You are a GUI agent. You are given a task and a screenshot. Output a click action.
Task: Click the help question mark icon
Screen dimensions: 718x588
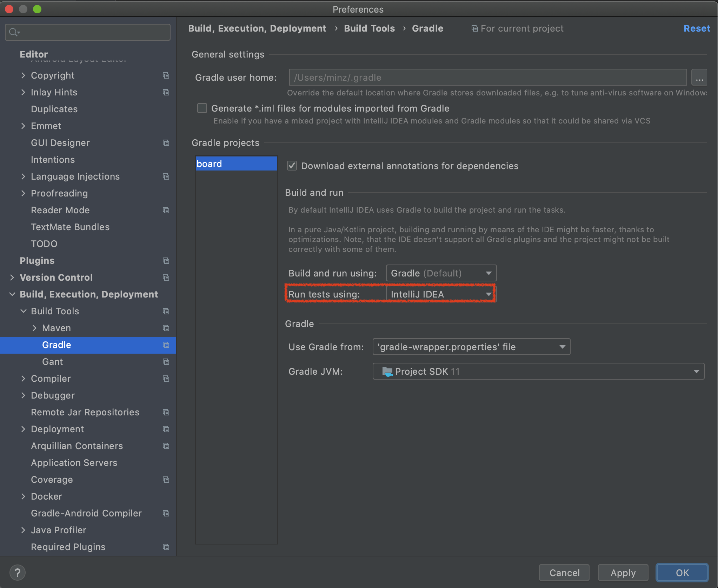pos(17,573)
